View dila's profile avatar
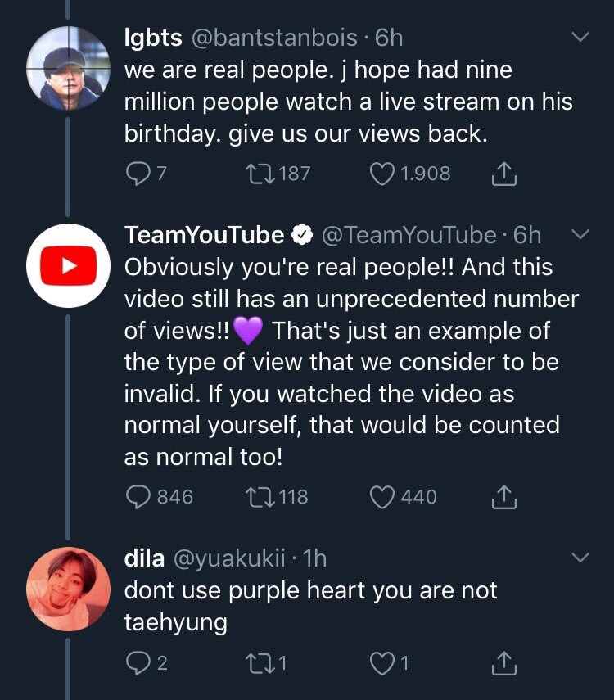Image resolution: width=614 pixels, height=700 pixels. coord(68,589)
